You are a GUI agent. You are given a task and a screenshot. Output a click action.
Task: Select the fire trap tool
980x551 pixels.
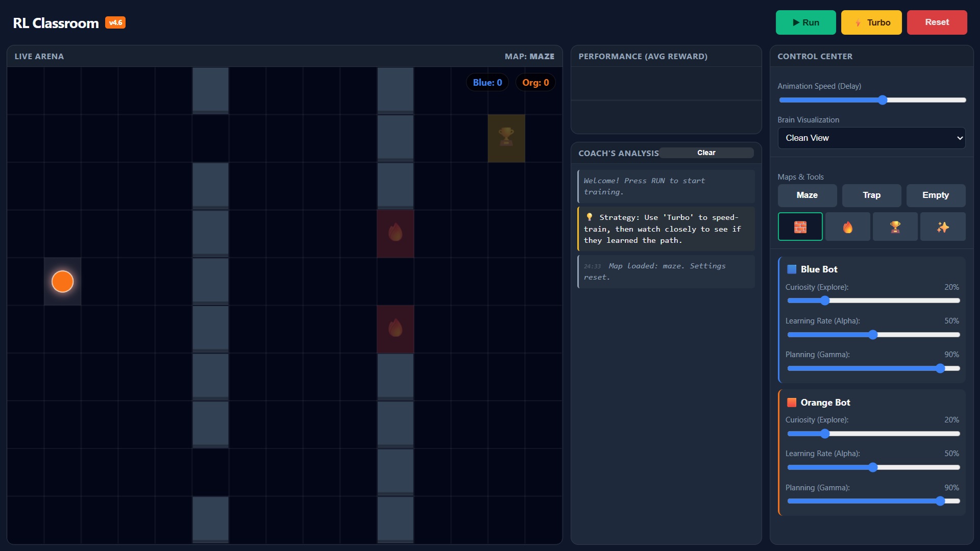click(x=847, y=227)
